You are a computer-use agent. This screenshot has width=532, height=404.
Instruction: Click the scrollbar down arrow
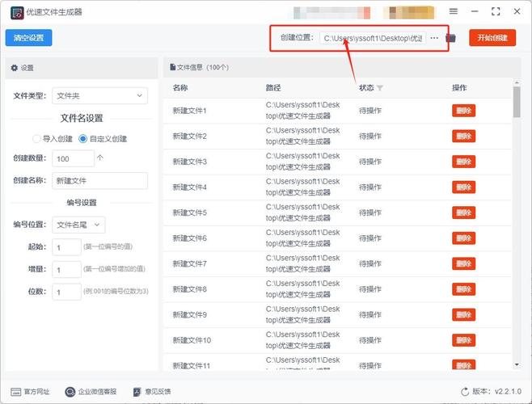pos(517,364)
